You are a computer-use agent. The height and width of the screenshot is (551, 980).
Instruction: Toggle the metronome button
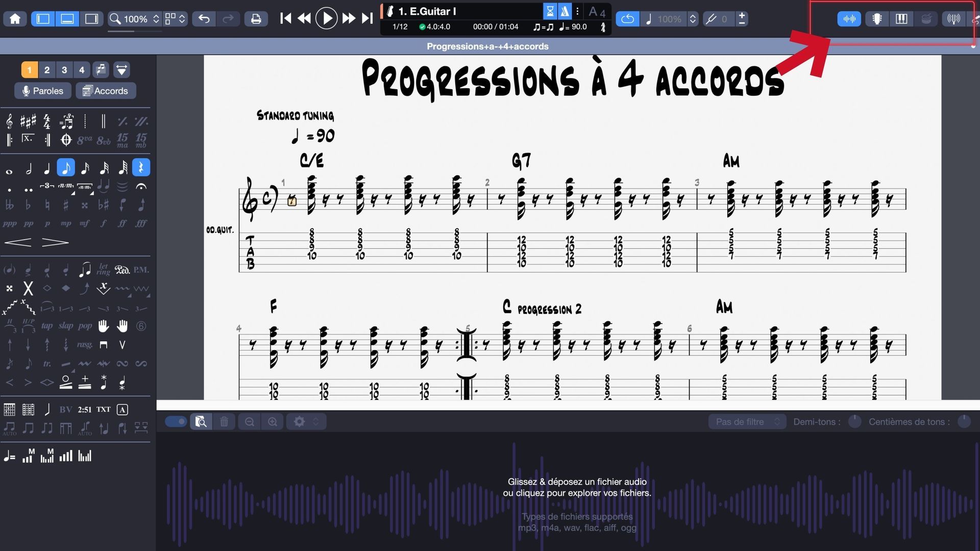point(565,11)
